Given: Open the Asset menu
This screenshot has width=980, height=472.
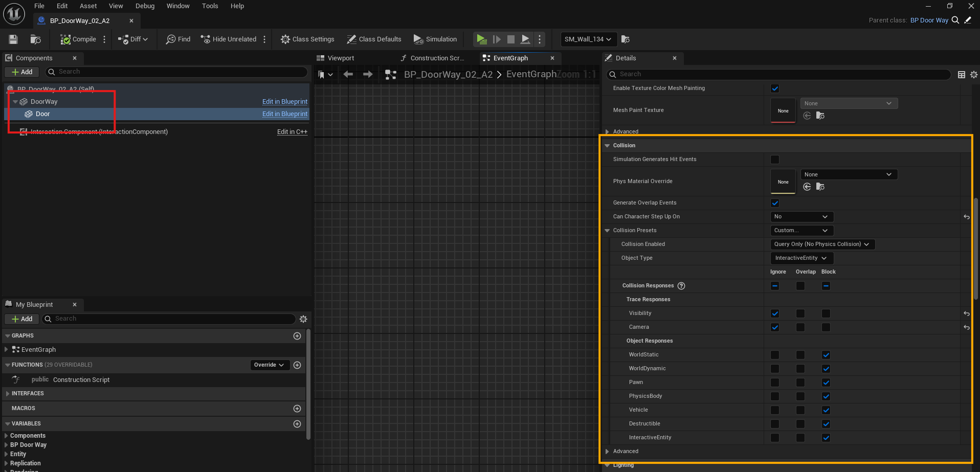Looking at the screenshot, I should (88, 6).
